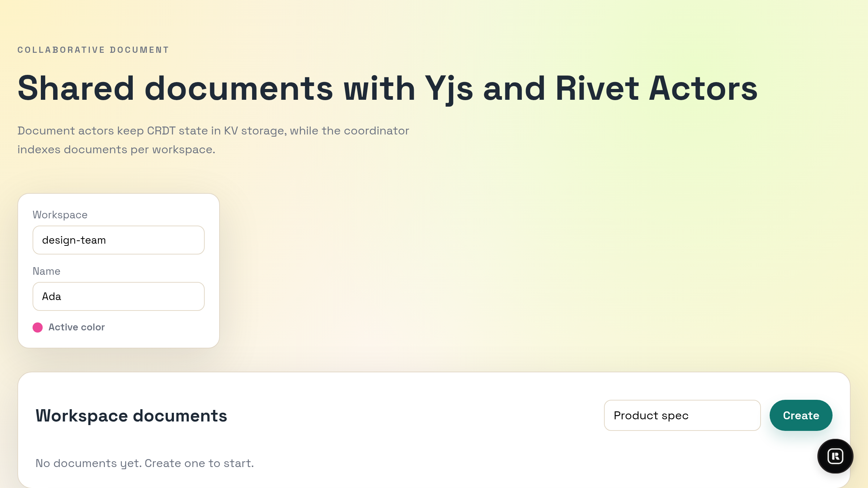Click the 'Active color' label
Screen dimensions: 868x488
pos(76,327)
